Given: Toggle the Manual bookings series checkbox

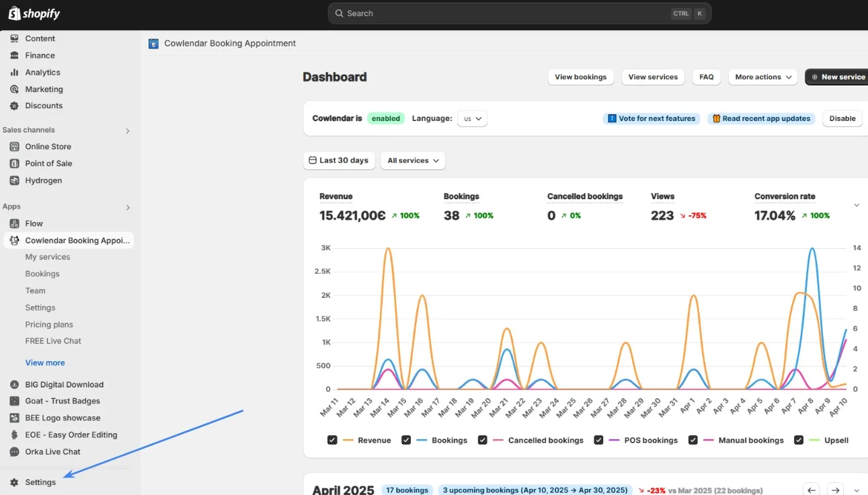Looking at the screenshot, I should pyautogui.click(x=692, y=440).
